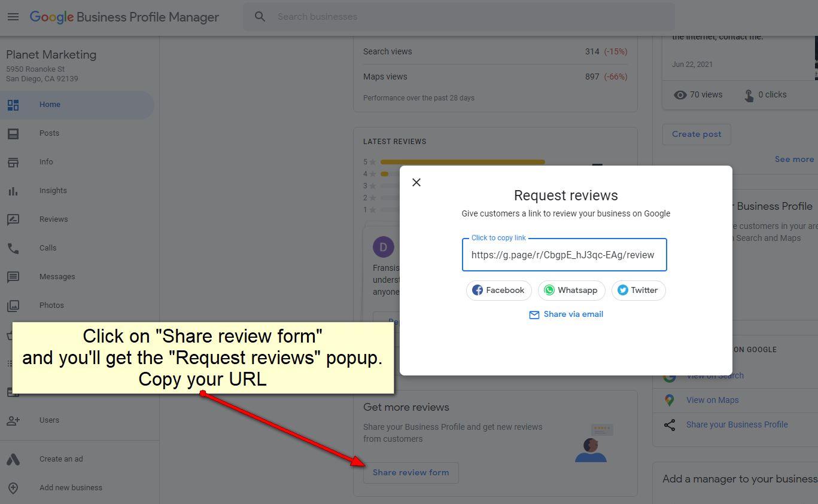This screenshot has width=818, height=504.
Task: Open View on Maps link
Action: coord(712,401)
